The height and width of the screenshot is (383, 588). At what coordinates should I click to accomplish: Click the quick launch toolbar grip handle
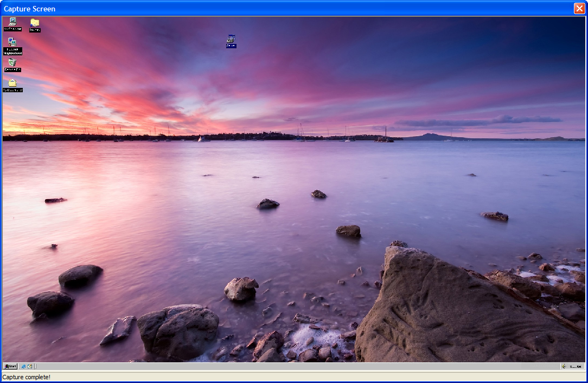(36, 366)
